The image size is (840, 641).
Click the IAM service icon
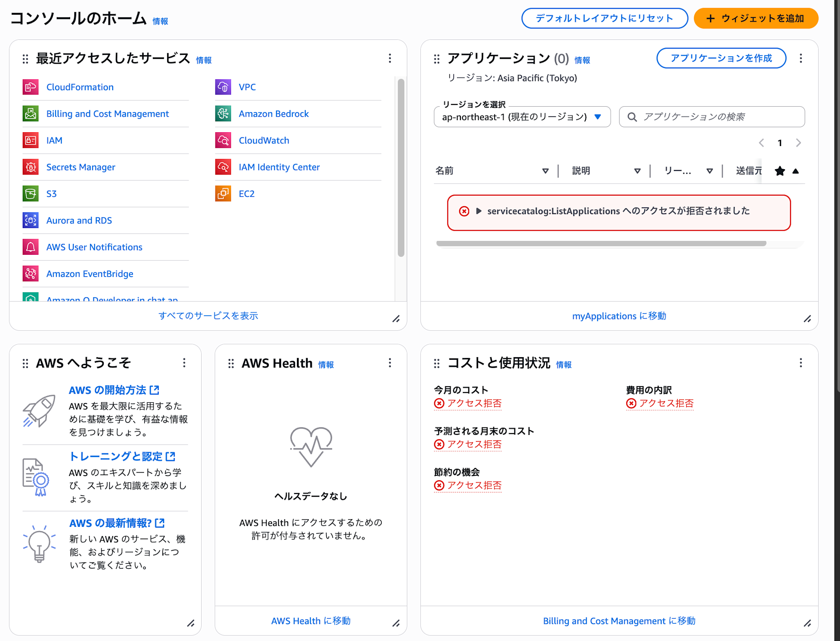(31, 141)
